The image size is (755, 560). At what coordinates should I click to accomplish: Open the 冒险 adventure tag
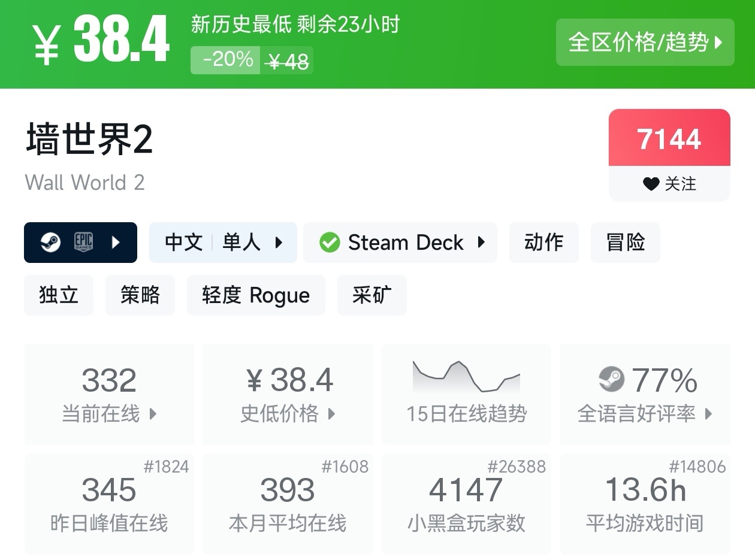click(625, 243)
